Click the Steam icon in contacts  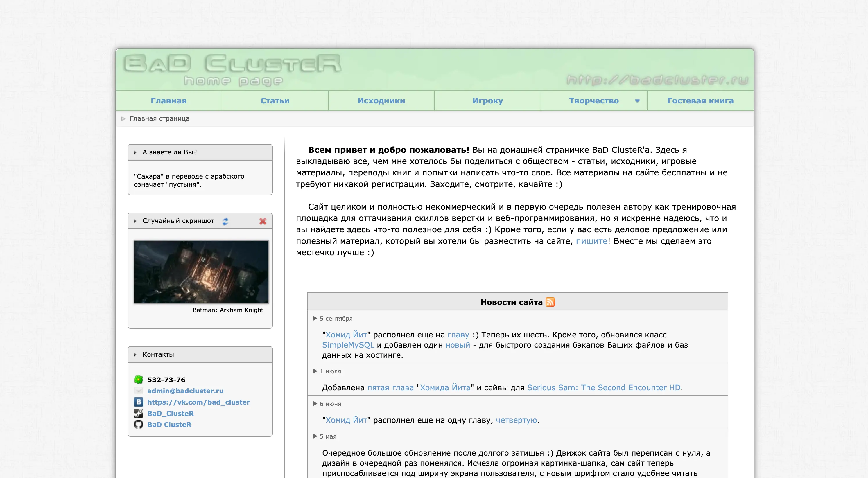point(139,413)
